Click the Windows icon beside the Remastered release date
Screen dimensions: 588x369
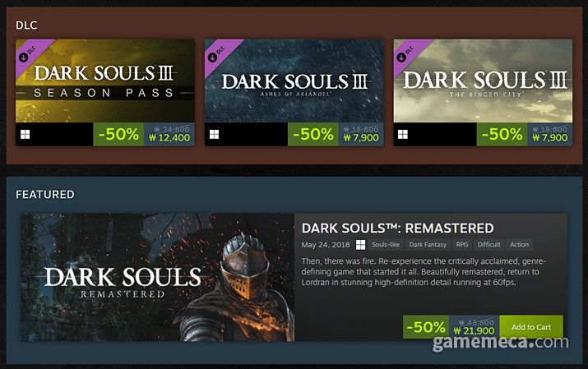[360, 244]
